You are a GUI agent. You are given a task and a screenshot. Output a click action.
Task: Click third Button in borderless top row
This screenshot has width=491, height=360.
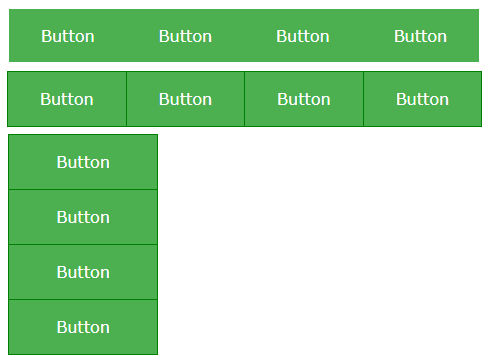click(303, 36)
